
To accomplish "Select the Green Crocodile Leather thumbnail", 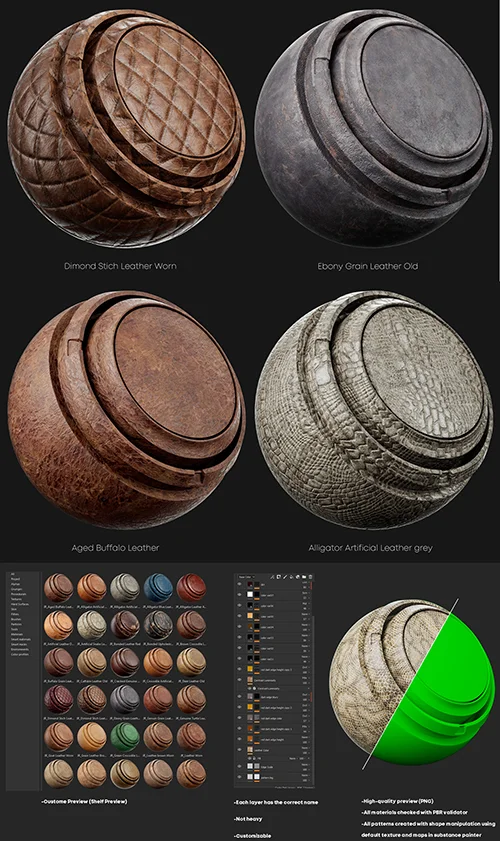I will [x=125, y=737].
